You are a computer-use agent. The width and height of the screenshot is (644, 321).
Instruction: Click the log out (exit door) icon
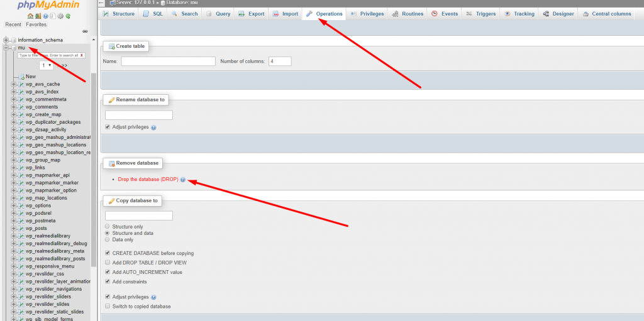coord(38,16)
